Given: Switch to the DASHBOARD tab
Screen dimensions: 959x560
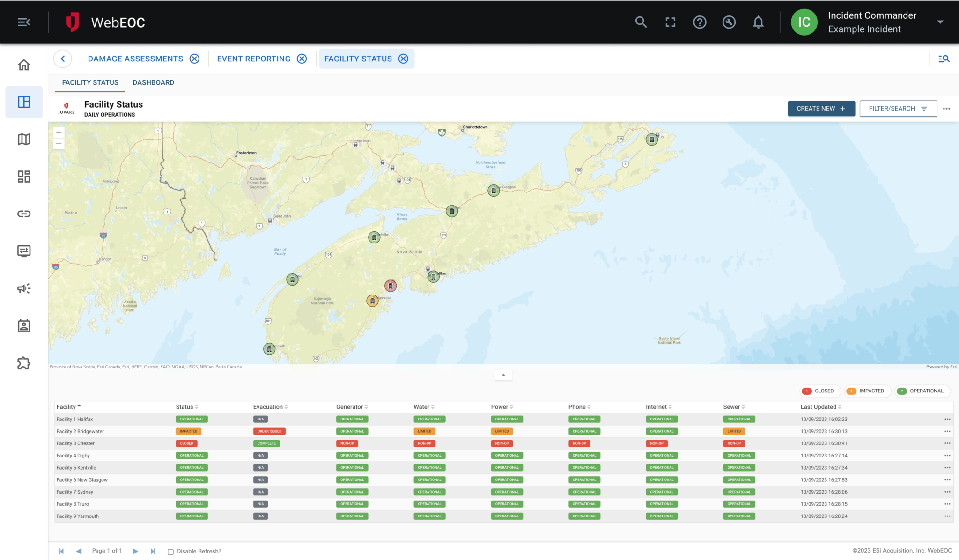Looking at the screenshot, I should click(x=153, y=82).
